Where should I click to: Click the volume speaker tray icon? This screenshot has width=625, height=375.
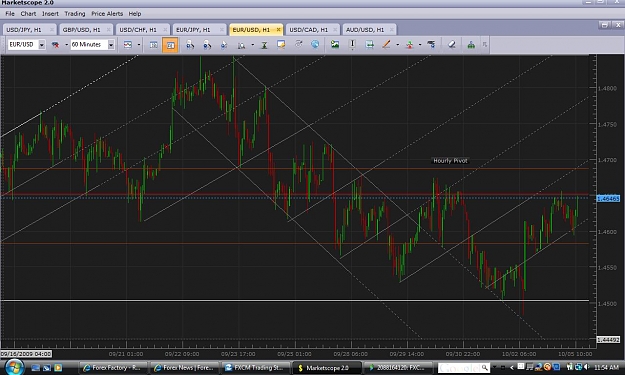click(x=586, y=367)
